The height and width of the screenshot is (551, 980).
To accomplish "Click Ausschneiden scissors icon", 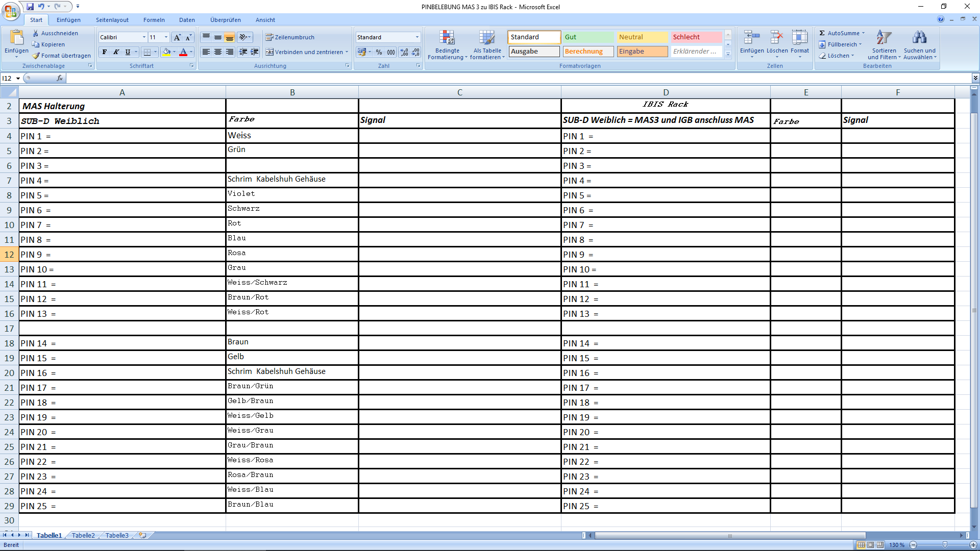I will (36, 33).
